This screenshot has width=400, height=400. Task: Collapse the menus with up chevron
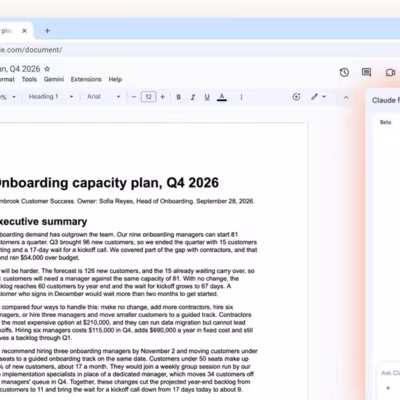(346, 97)
